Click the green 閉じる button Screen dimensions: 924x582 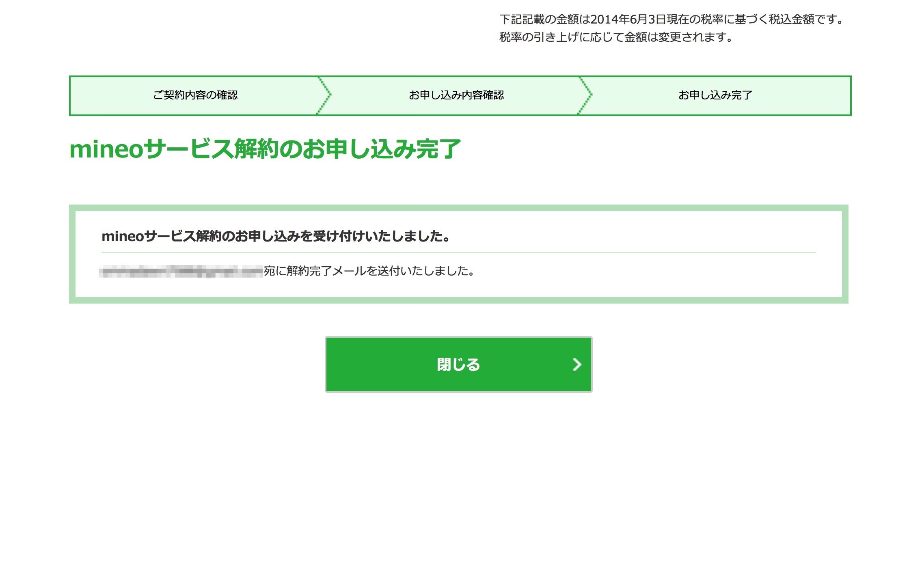pyautogui.click(x=458, y=364)
